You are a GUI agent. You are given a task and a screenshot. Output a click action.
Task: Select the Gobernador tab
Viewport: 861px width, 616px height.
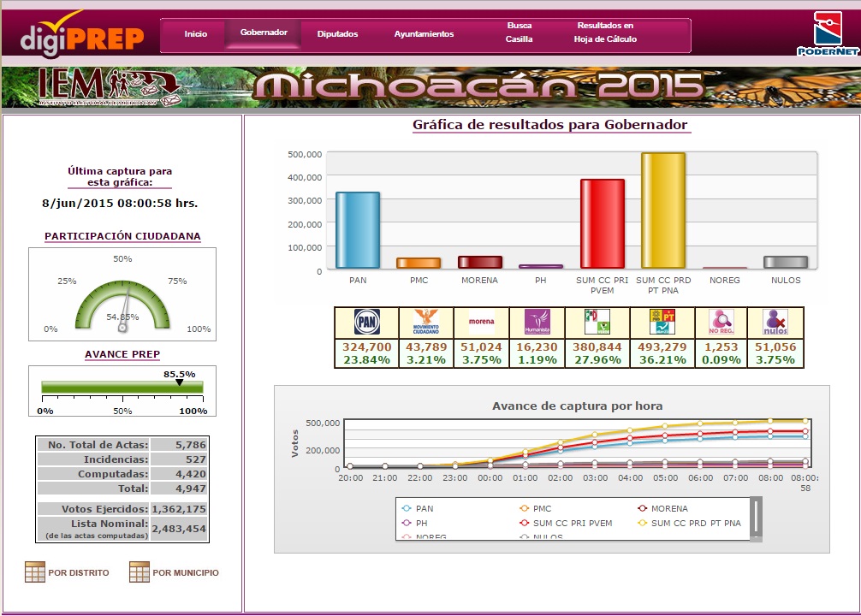point(264,33)
